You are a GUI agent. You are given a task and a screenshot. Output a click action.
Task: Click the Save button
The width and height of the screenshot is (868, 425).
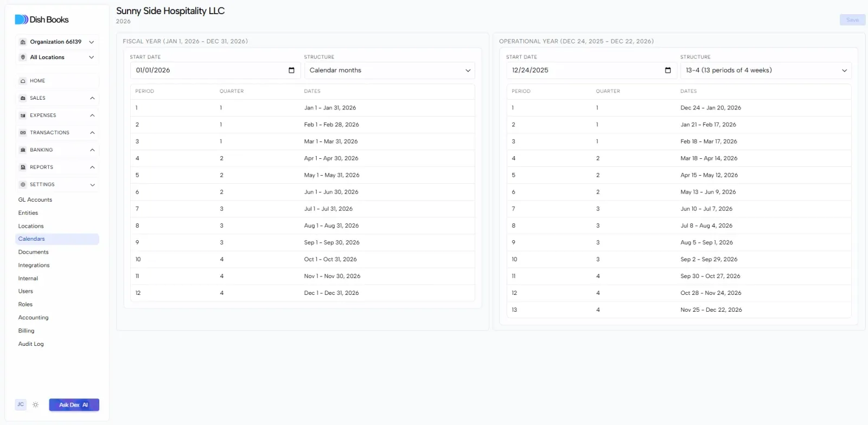[x=852, y=20]
